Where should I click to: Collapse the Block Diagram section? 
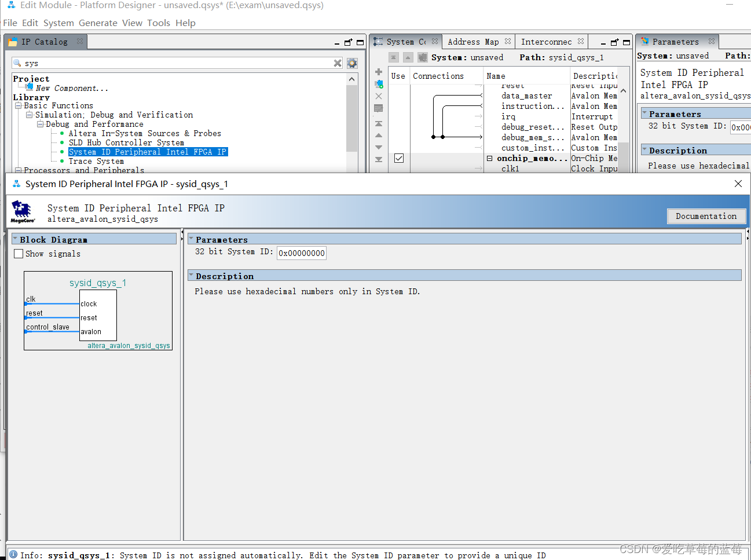(x=16, y=239)
